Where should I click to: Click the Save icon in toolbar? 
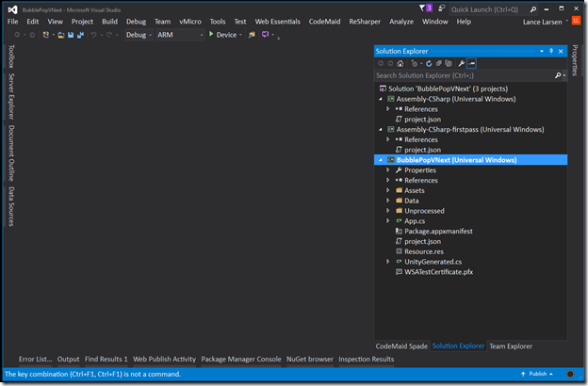[71, 35]
